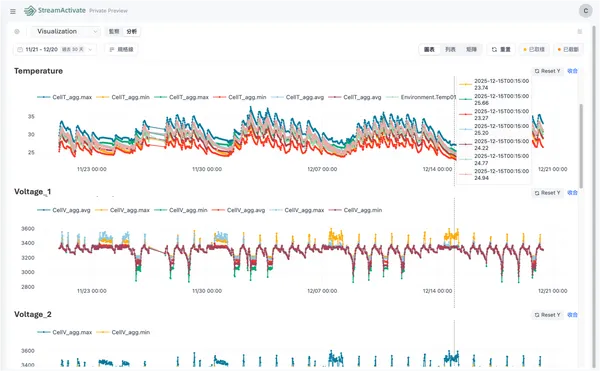Switch to the 分析 tab
This screenshot has width=600, height=371.
click(132, 32)
